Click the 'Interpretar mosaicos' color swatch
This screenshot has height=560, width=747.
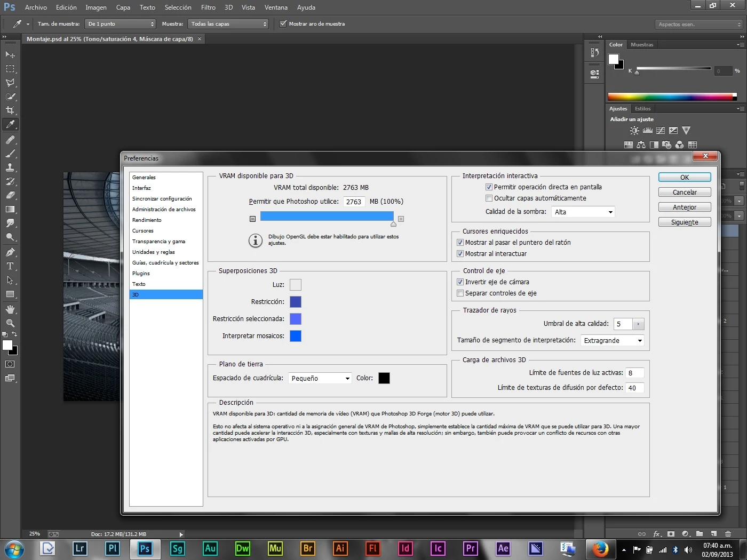point(296,336)
